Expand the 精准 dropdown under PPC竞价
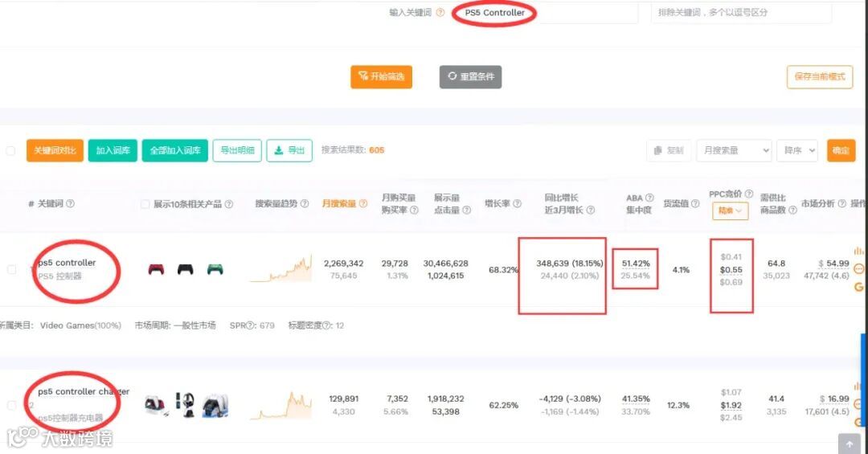Viewport: 868px width, 454px height. [x=730, y=211]
